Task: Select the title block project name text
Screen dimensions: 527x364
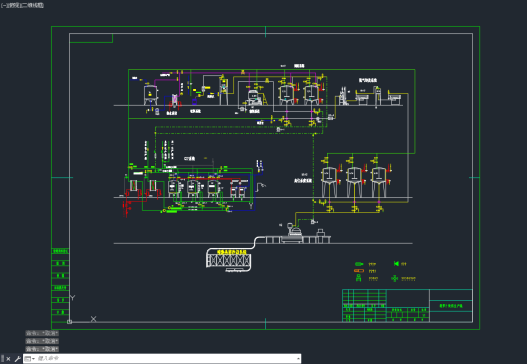Action: coord(451,306)
